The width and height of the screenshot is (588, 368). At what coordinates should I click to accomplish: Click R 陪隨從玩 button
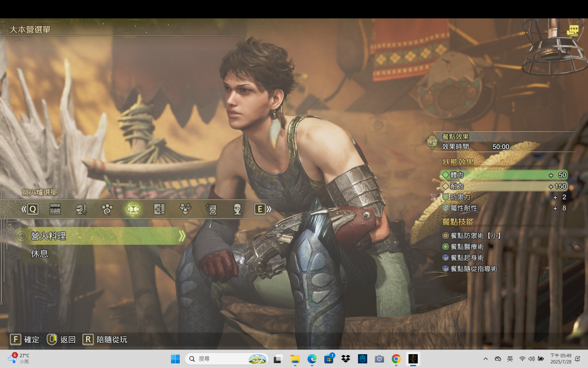tap(105, 339)
